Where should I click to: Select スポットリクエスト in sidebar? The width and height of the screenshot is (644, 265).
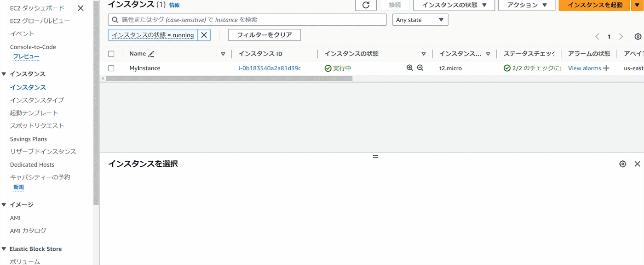click(x=37, y=125)
